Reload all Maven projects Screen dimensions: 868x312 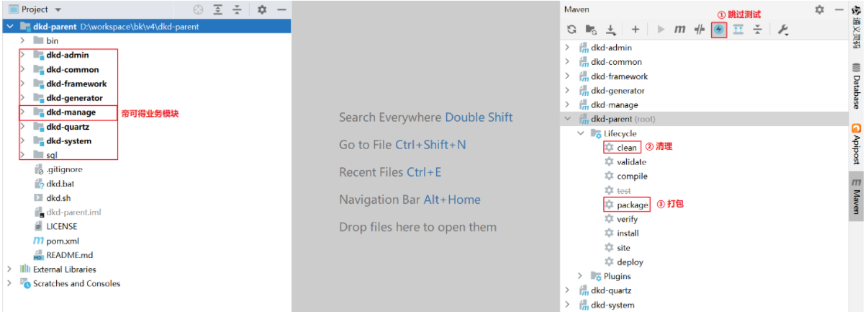coord(571,30)
